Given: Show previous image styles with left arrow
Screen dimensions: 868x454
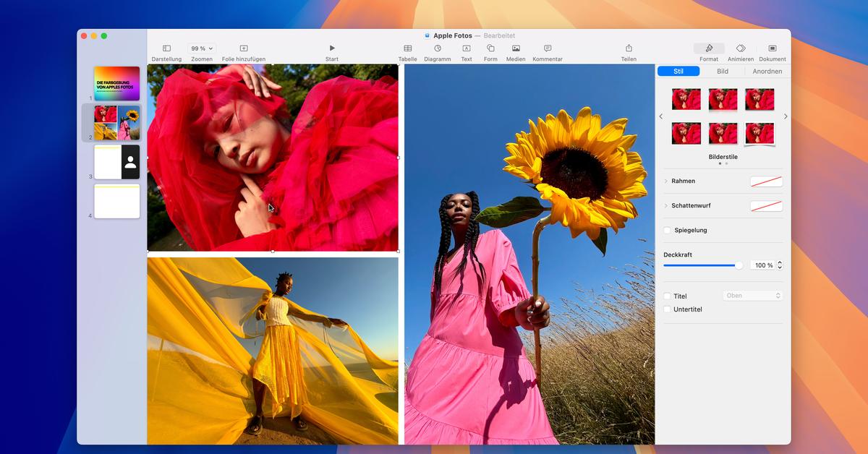Looking at the screenshot, I should pos(660,116).
